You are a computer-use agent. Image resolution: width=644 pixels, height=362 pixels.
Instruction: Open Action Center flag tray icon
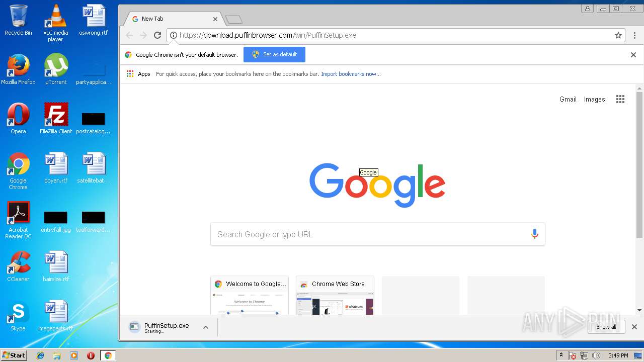point(572,355)
